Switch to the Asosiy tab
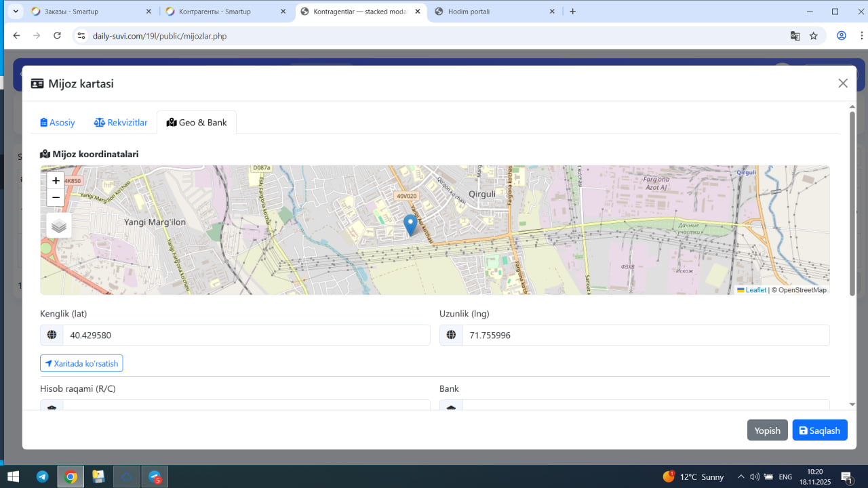The height and width of the screenshot is (488, 868). pos(58,123)
